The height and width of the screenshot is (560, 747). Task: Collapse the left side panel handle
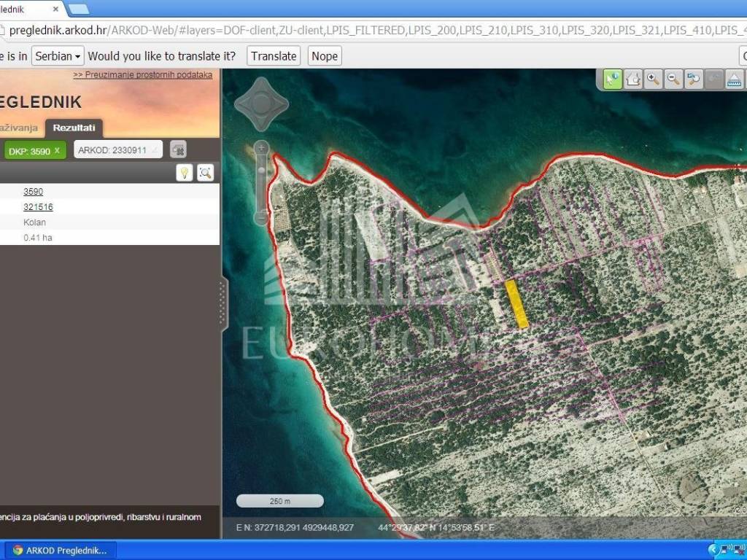click(223, 304)
